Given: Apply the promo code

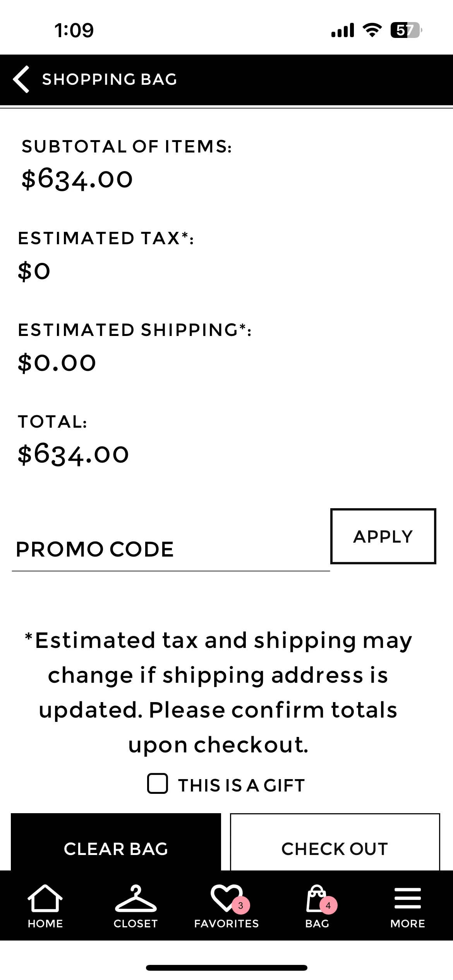Looking at the screenshot, I should tap(383, 536).
